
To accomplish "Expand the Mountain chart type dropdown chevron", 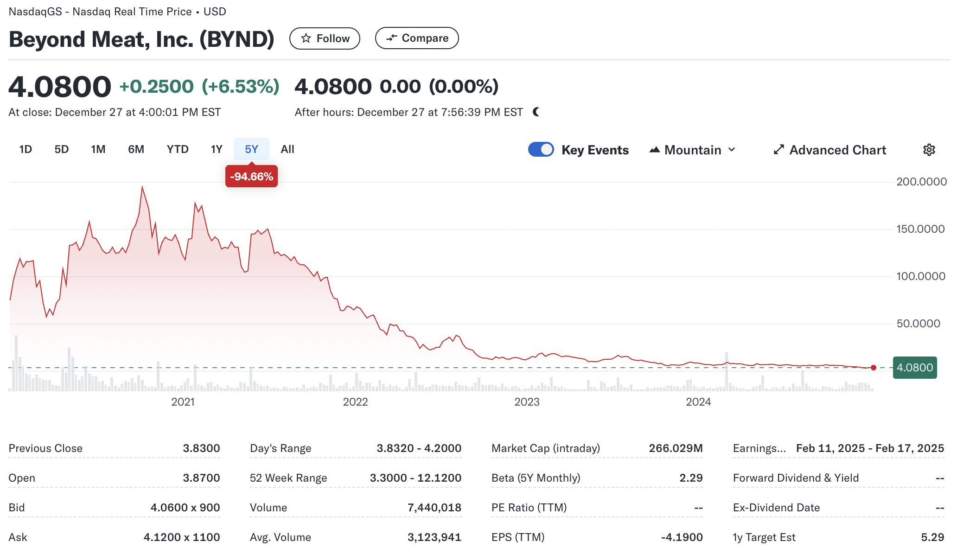I will 732,150.
